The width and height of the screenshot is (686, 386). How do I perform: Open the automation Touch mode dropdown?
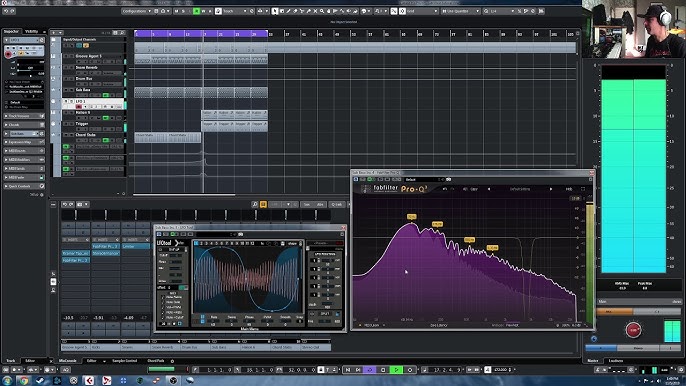click(235, 11)
